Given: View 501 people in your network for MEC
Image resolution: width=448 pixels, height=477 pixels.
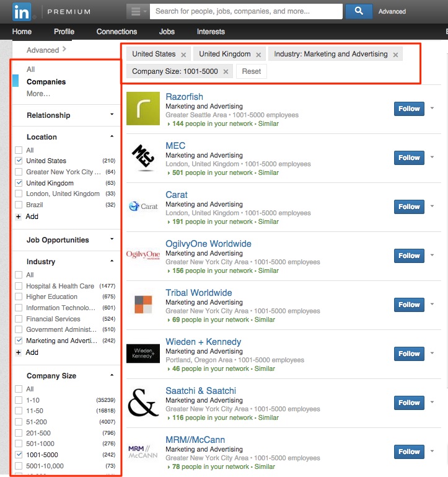Looking at the screenshot, I should (x=213, y=173).
